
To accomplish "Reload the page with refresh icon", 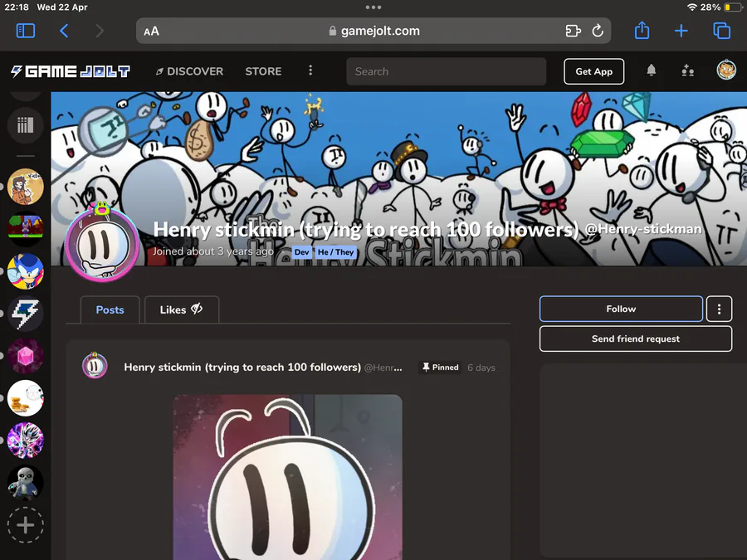I will (x=598, y=31).
